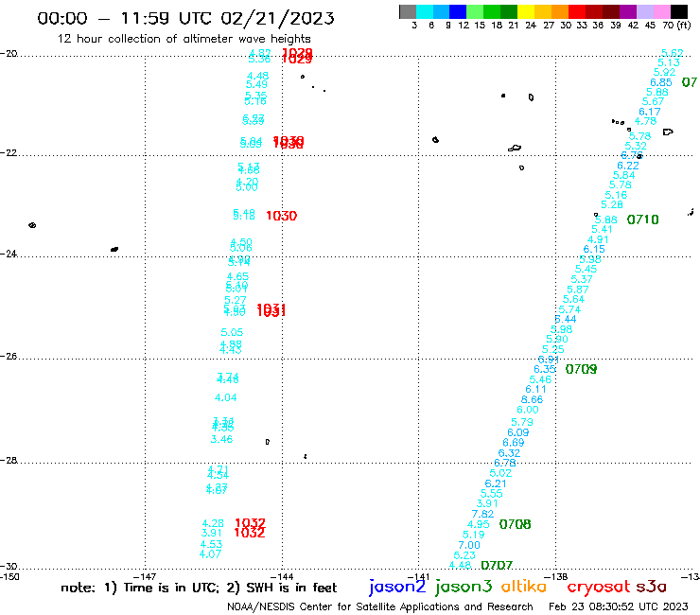700x615 pixels.
Task: Click the wave height value '4.95'
Action: coord(479,524)
